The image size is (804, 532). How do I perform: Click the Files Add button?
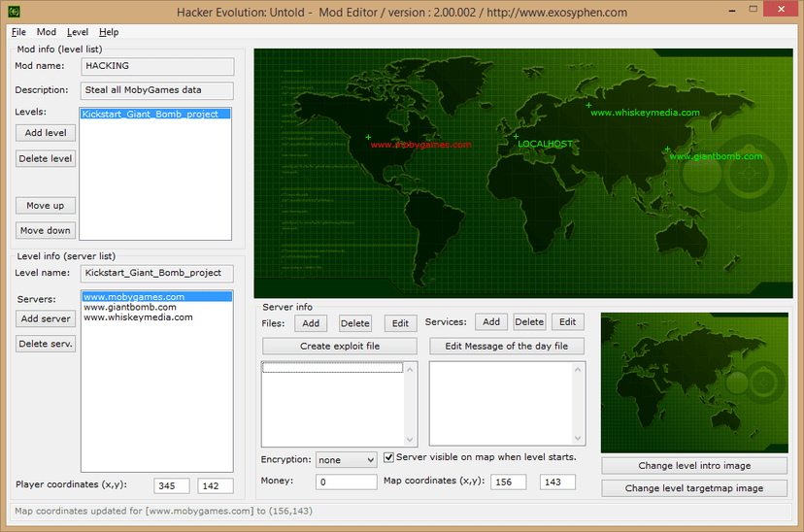point(311,323)
